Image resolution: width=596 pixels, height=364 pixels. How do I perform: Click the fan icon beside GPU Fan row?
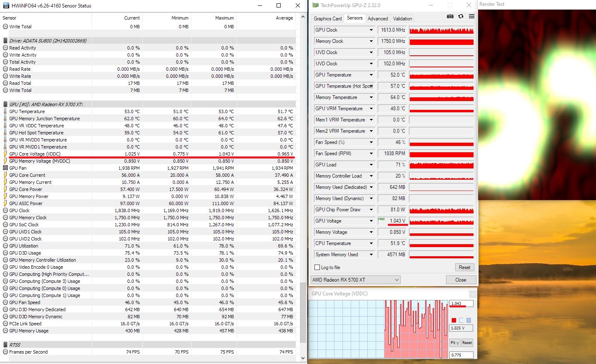5,168
